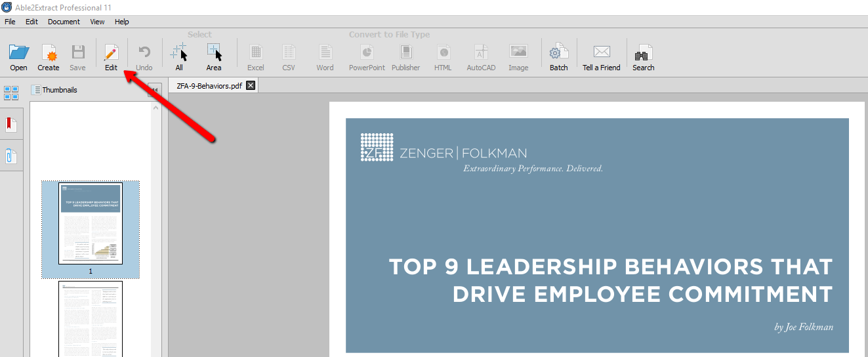Open attachments paperclip sidebar icon
The height and width of the screenshot is (357, 868).
tap(11, 156)
